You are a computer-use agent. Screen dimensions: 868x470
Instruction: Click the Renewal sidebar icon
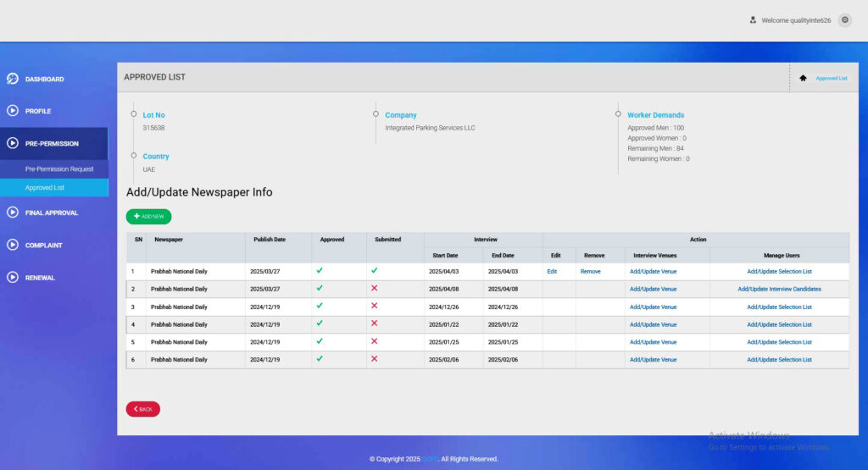pos(13,277)
